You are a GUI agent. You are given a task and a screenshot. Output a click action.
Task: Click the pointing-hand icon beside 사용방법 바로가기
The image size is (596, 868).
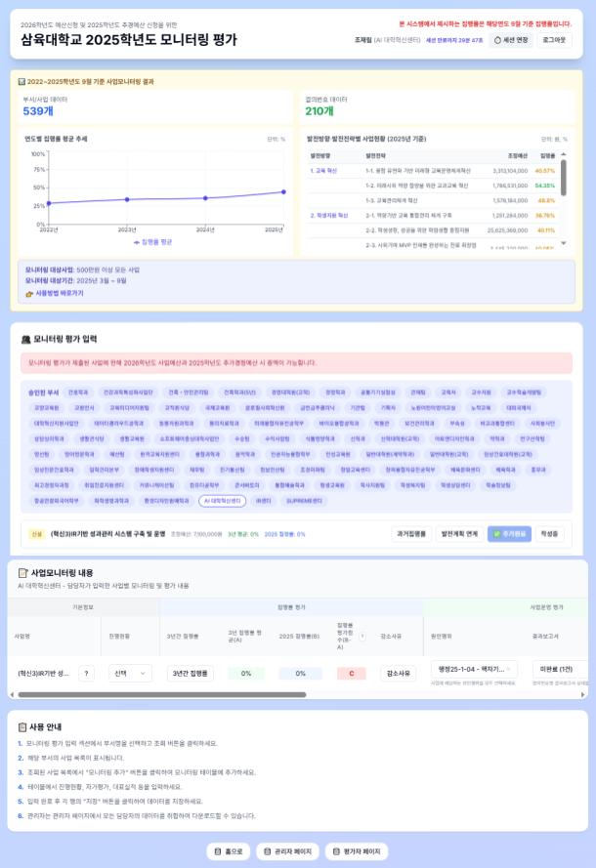pos(29,293)
